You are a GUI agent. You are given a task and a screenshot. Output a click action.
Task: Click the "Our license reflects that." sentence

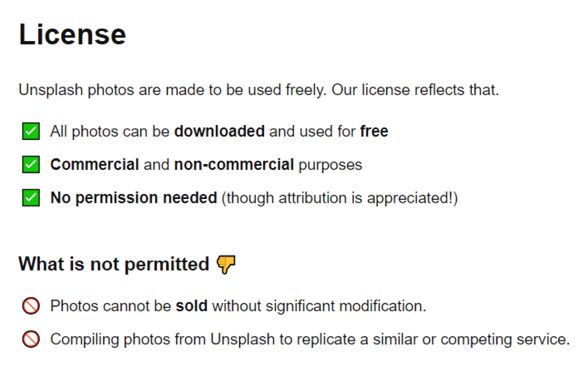pos(415,90)
